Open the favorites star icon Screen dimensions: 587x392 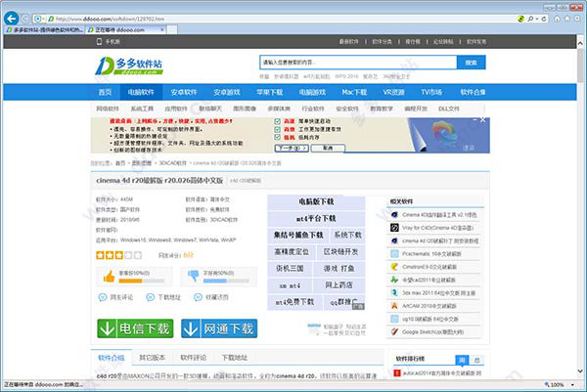567,19
